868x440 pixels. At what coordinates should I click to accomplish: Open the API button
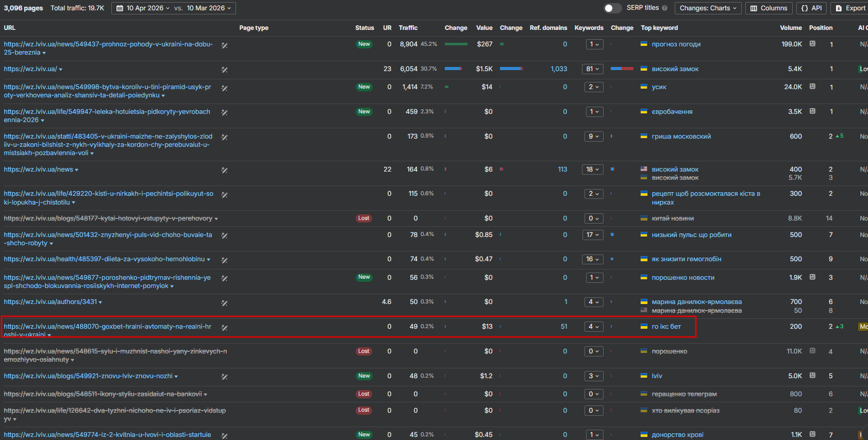812,8
